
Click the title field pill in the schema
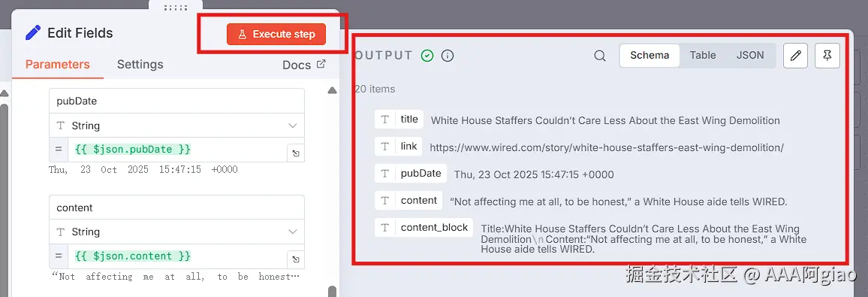click(399, 120)
